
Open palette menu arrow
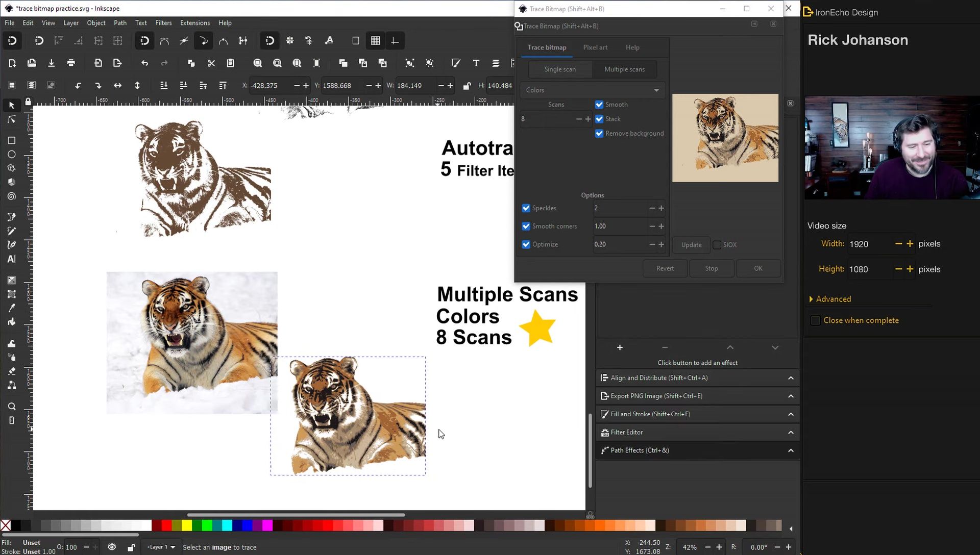click(791, 528)
